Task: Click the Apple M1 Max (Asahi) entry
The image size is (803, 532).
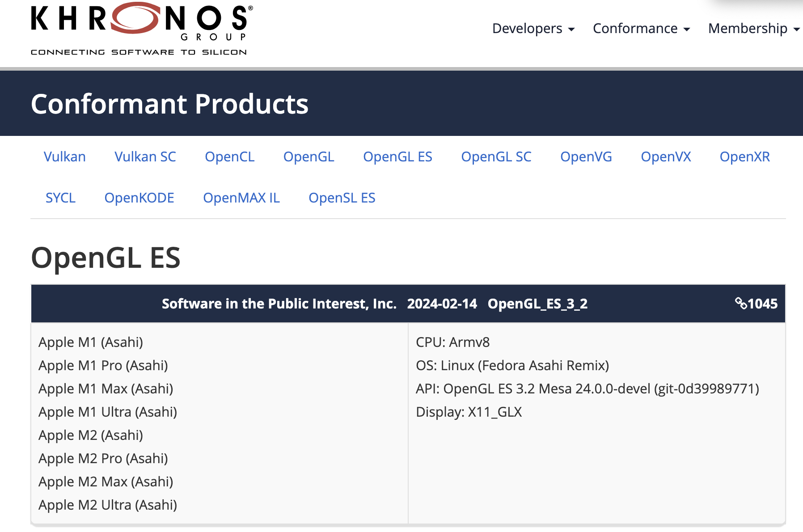Action: pos(106,388)
